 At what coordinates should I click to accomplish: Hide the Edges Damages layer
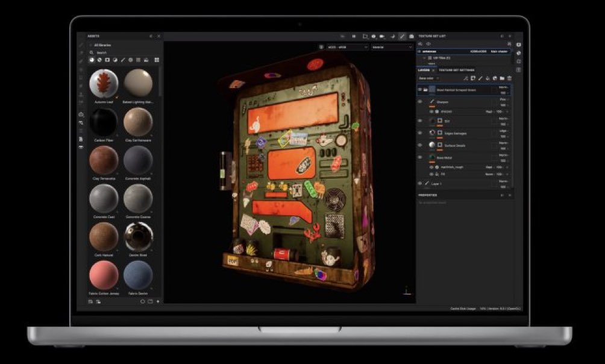click(x=420, y=133)
